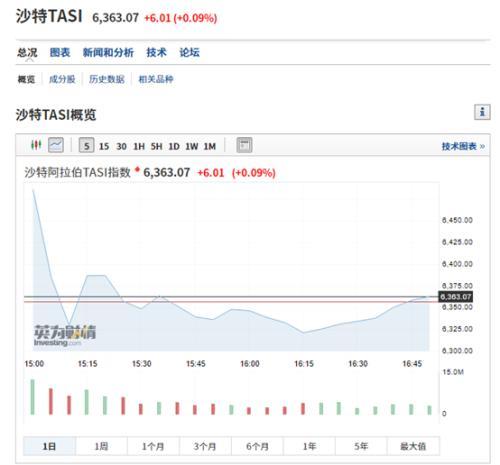Screen dimensions: 500x465
Task: Switch to candlestick chart icon
Action: (x=36, y=145)
